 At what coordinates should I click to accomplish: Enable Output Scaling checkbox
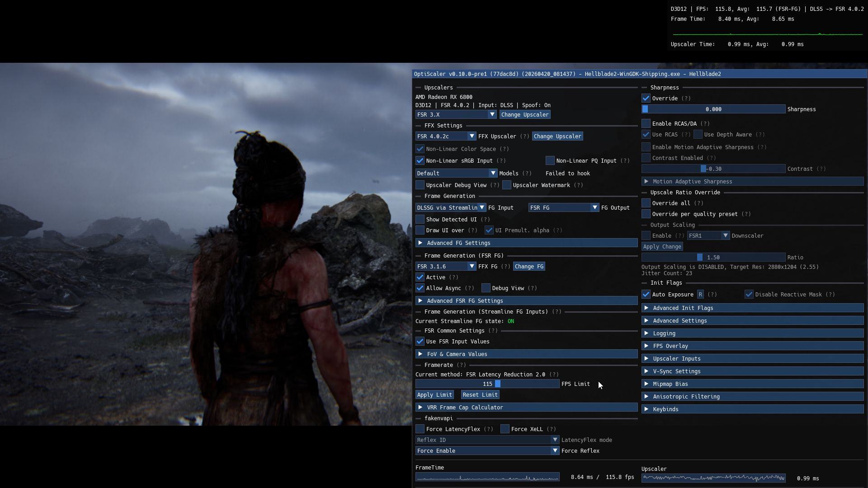click(646, 236)
